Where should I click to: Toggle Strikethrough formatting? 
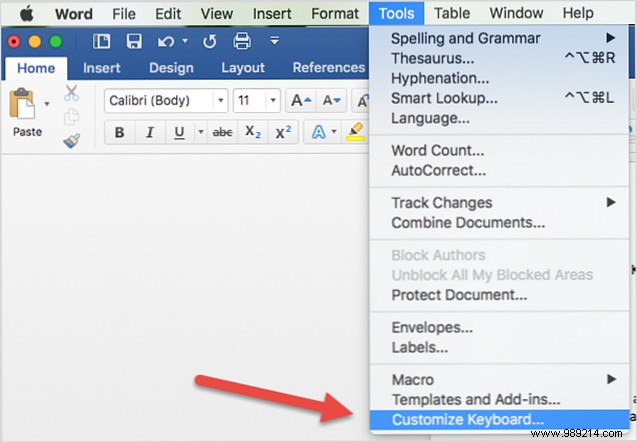(x=222, y=132)
